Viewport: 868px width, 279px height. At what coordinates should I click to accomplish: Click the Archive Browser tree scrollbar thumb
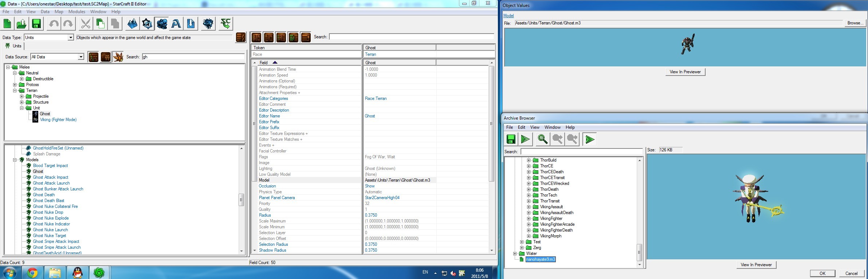coord(639,252)
